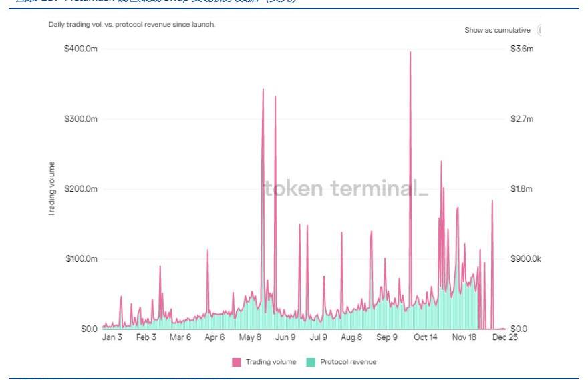
Task: Click the $400.0m axis label
Action: pos(81,49)
